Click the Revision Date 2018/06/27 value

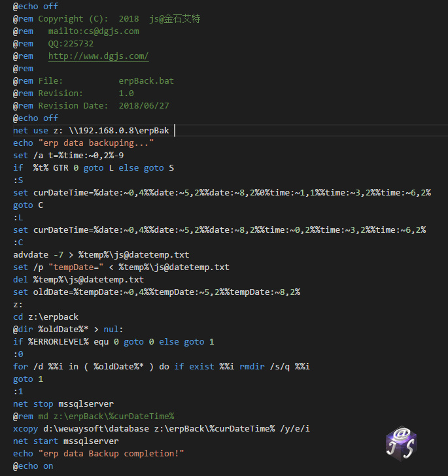[x=146, y=106]
